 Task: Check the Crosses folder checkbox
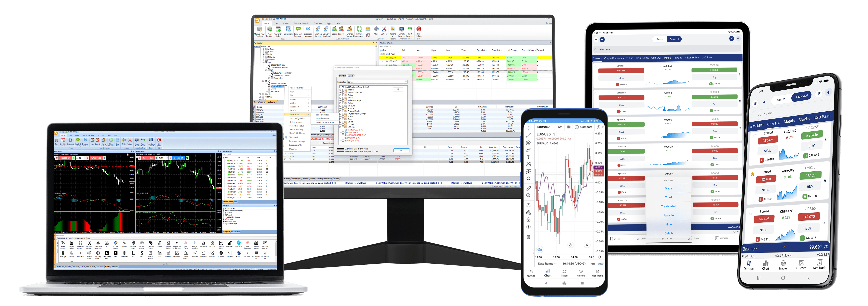[x=343, y=90]
